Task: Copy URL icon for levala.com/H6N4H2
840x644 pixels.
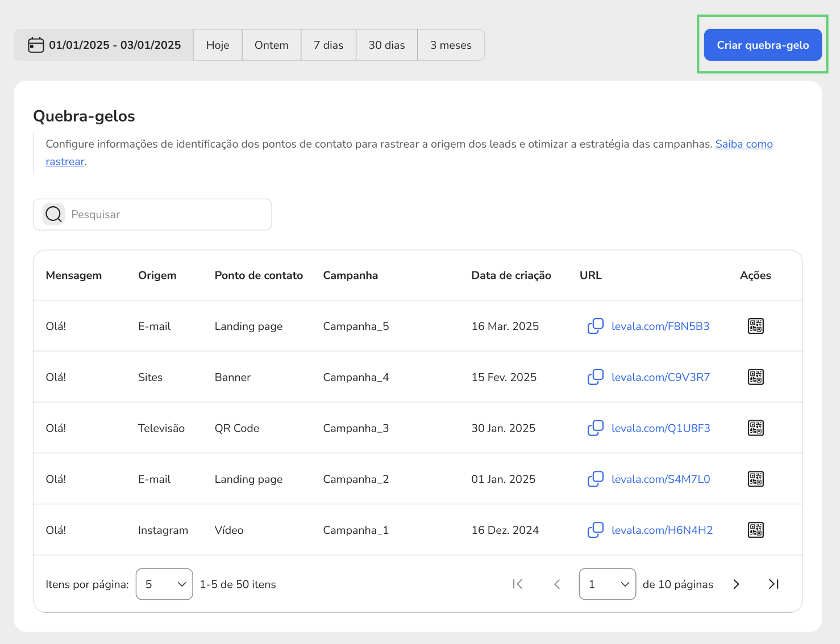Action: (x=595, y=530)
